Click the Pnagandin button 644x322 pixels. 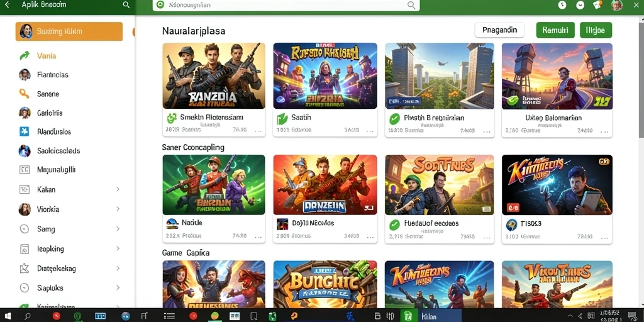click(499, 30)
